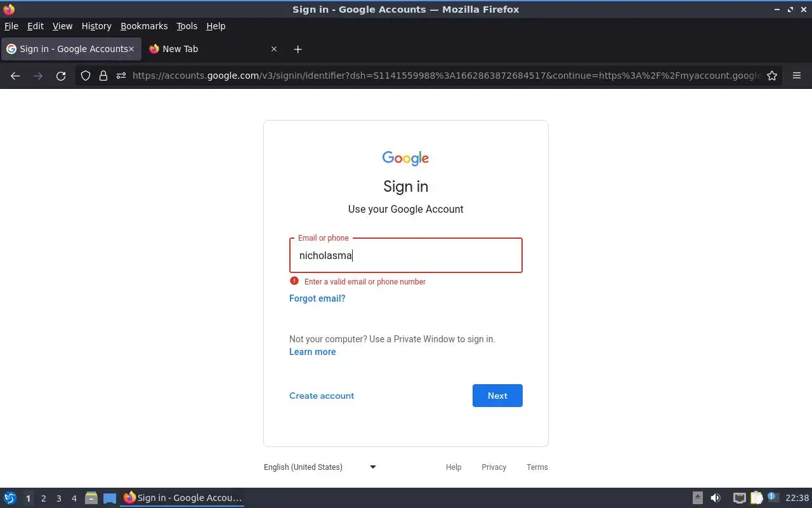812x508 pixels.
Task: Open the Terms footer link
Action: click(537, 467)
